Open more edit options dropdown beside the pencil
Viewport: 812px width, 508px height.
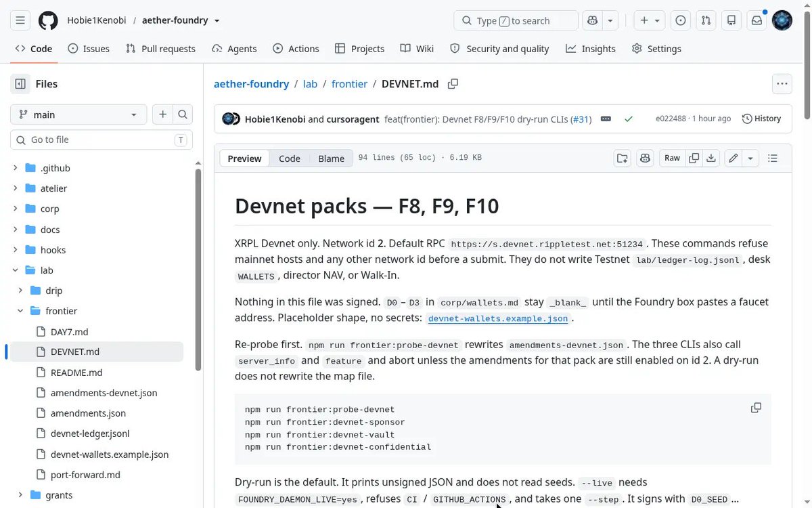750,158
